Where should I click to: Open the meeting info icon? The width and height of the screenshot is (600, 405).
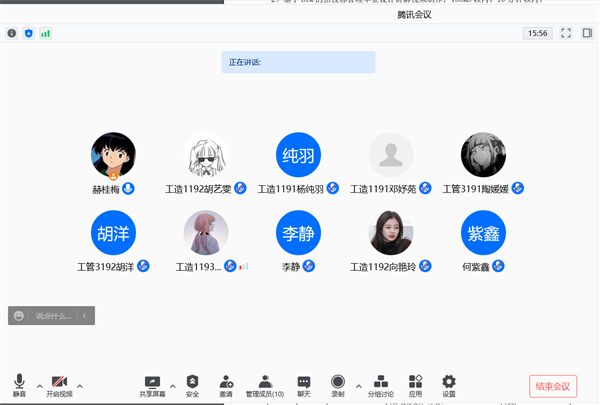[x=12, y=33]
